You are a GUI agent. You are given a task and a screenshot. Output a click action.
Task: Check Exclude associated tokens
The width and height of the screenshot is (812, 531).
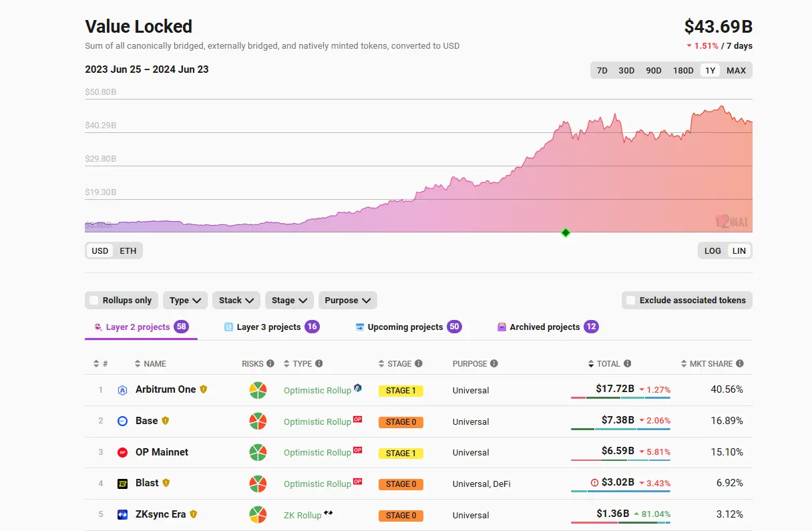click(x=630, y=301)
